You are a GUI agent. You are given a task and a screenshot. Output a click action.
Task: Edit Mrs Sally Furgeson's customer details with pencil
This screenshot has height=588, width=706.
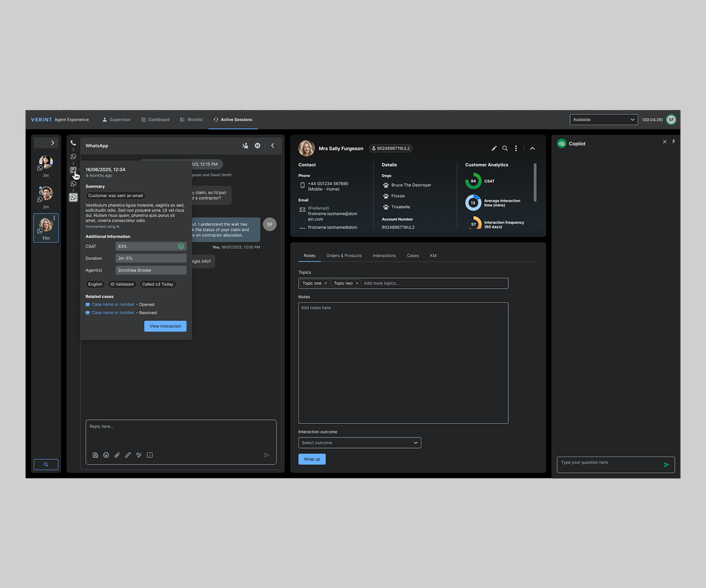coord(494,149)
